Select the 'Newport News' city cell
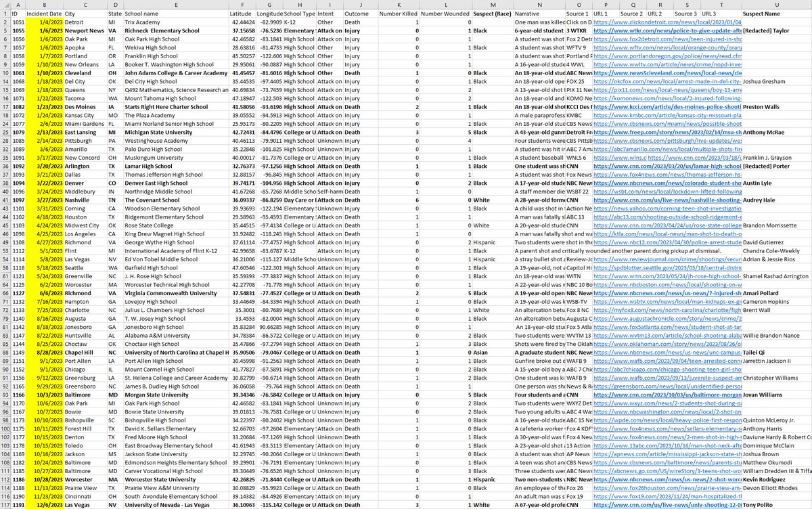 point(85,30)
